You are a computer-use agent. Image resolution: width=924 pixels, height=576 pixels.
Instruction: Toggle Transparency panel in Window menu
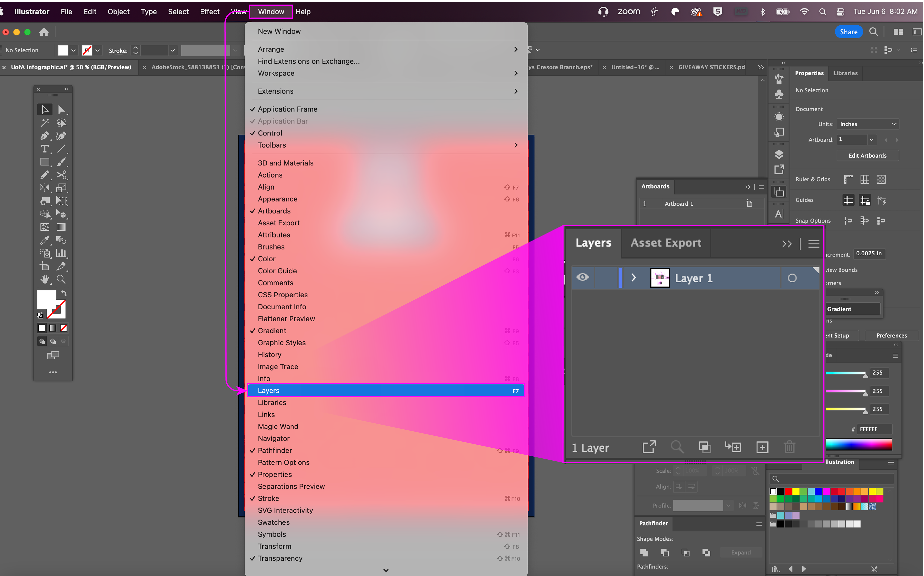point(280,558)
